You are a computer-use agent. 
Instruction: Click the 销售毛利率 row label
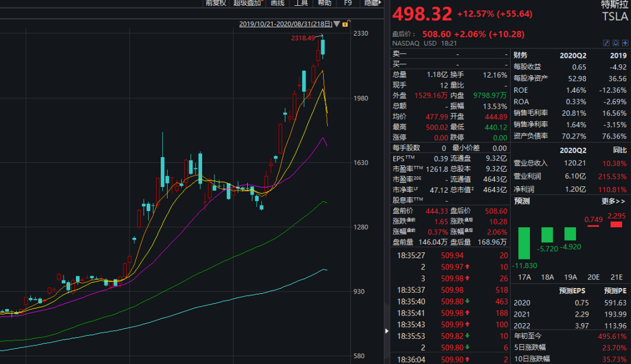pyautogui.click(x=531, y=113)
